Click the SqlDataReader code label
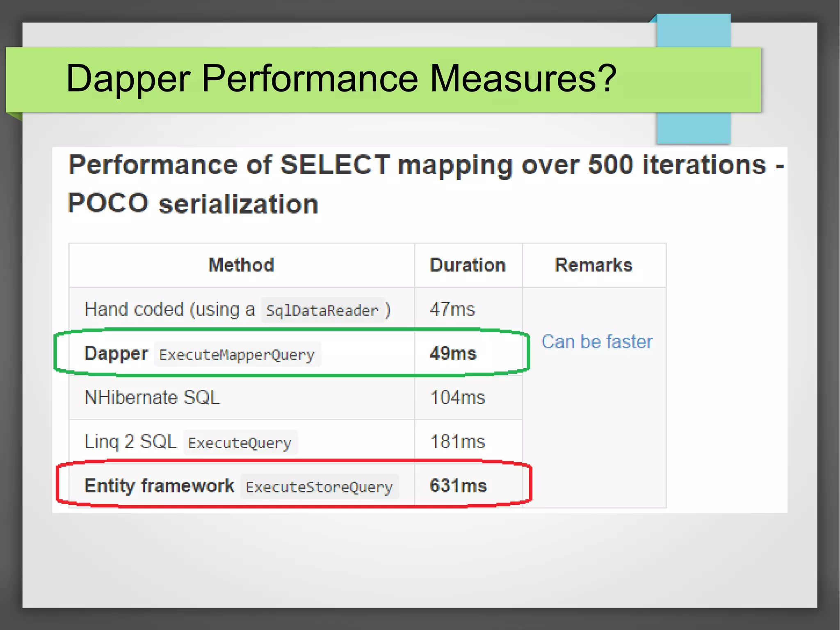 [x=322, y=311]
